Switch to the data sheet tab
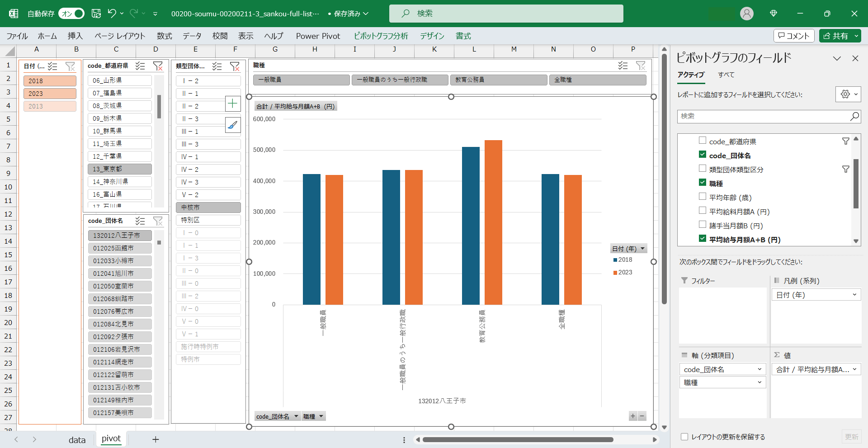868x448 pixels. [77, 440]
